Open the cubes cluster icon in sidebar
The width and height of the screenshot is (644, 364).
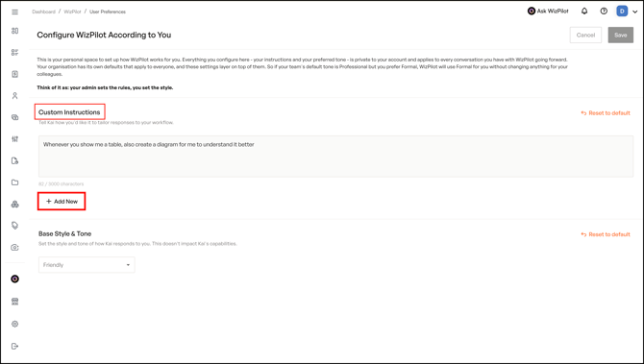(x=14, y=204)
